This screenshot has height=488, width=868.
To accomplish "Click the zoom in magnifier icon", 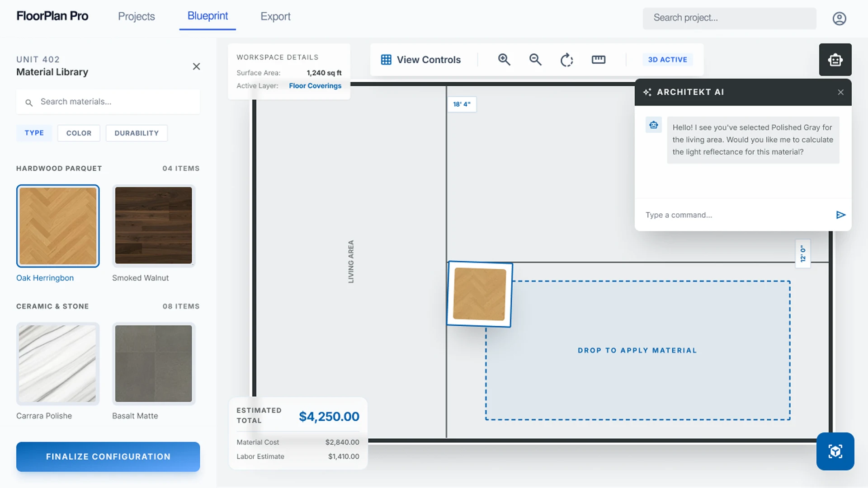I will (504, 60).
